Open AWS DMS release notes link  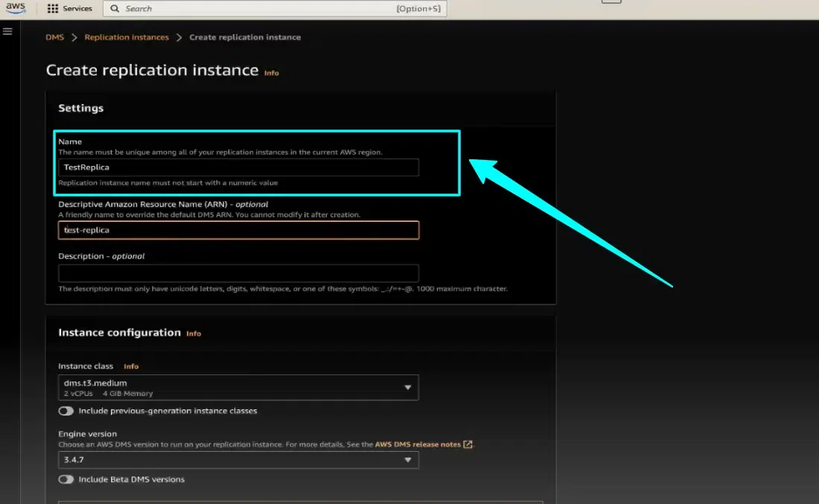418,444
